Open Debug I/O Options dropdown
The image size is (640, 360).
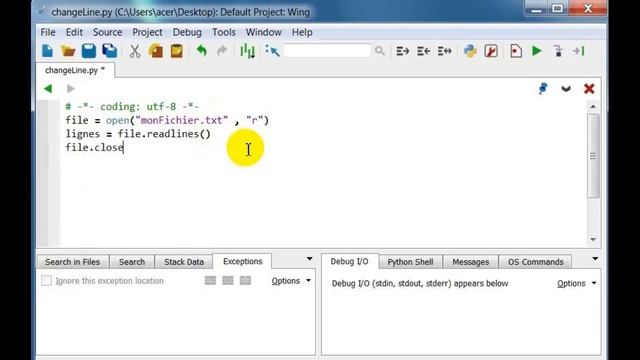[576, 283]
